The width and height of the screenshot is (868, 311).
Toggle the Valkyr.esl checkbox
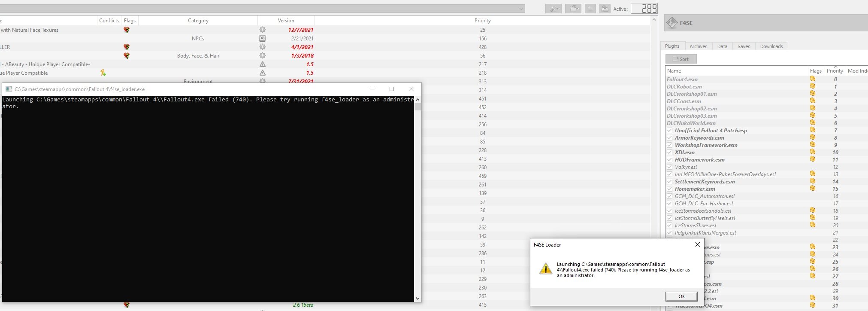click(669, 167)
